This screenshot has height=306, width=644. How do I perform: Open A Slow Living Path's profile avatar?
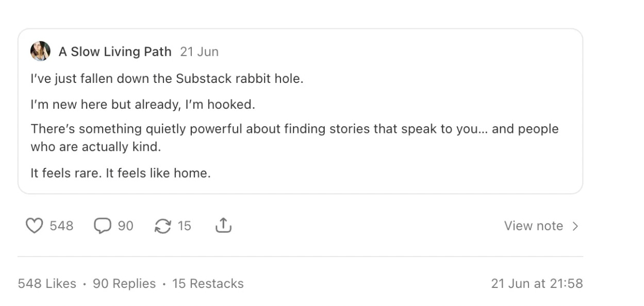coord(41,52)
